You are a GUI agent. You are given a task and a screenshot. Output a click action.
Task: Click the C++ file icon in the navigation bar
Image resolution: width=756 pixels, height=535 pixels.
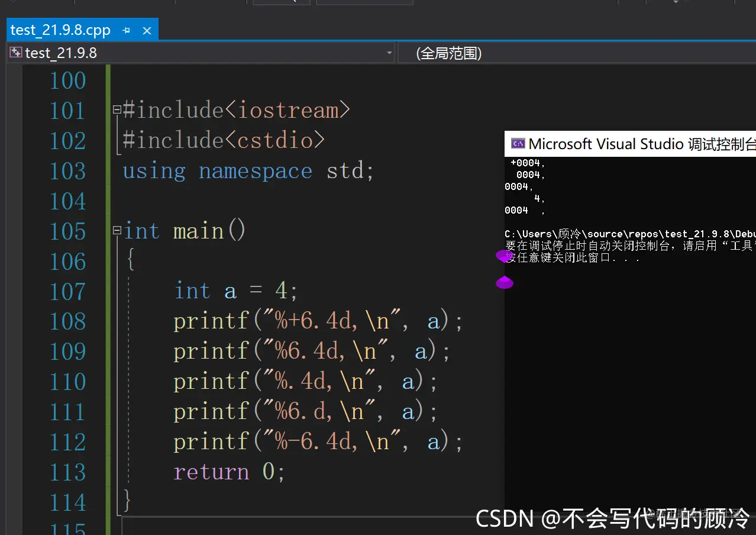point(15,53)
